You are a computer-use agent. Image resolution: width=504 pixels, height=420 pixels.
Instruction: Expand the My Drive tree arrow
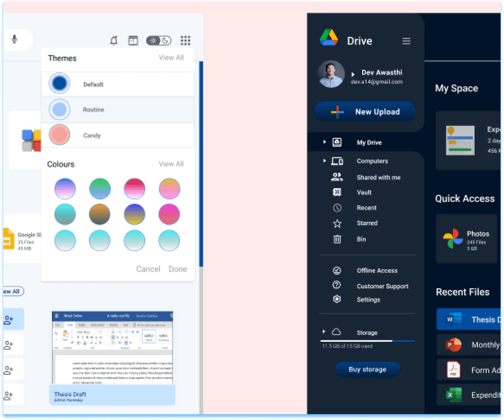[324, 142]
